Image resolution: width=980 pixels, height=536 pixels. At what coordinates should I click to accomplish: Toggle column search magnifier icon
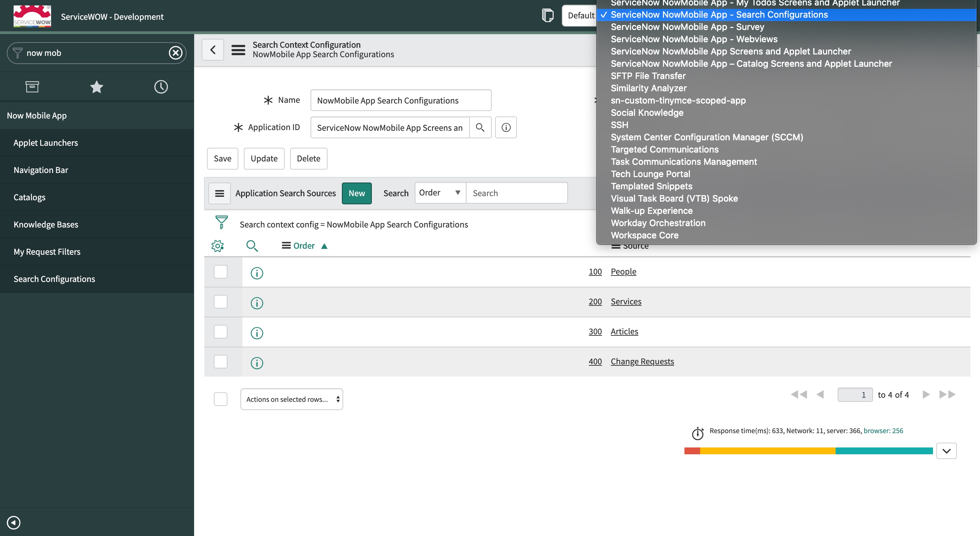[x=252, y=246]
